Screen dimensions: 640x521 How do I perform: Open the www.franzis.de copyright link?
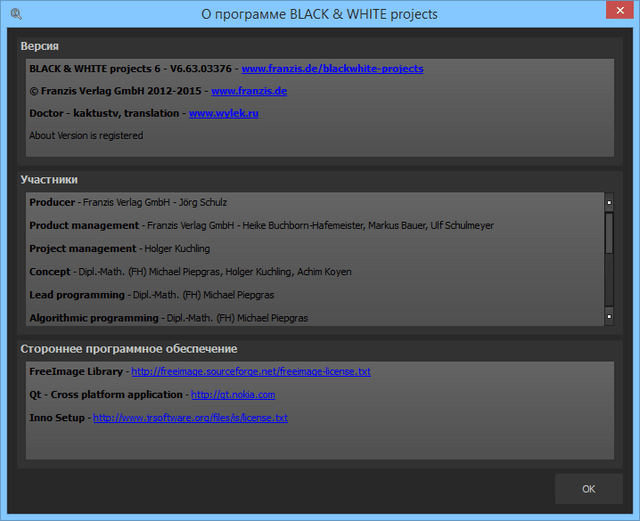point(249,91)
